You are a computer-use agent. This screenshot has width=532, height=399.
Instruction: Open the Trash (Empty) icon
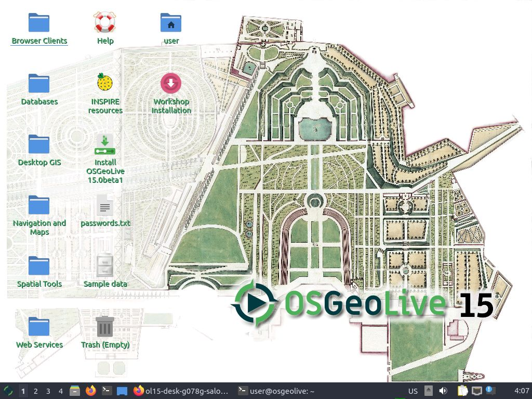click(x=105, y=327)
